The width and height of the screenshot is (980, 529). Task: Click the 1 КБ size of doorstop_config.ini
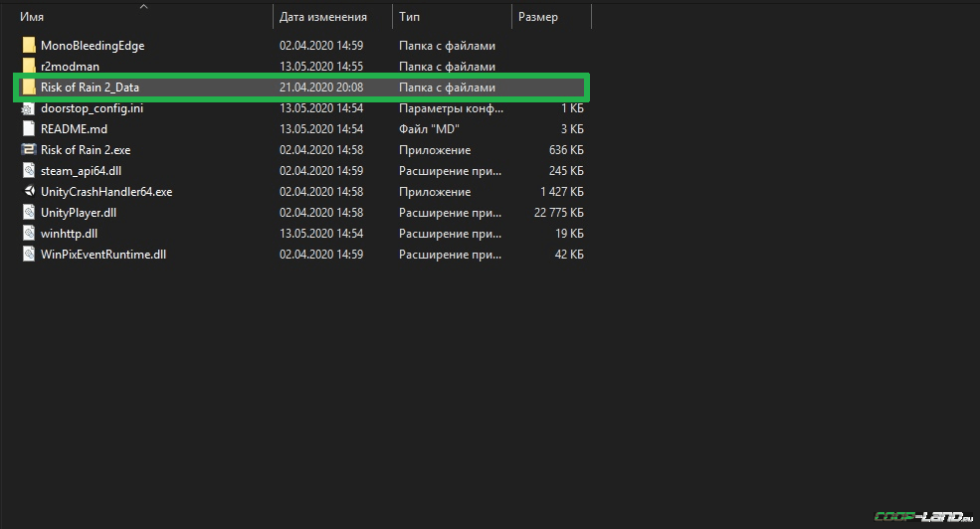[x=572, y=108]
